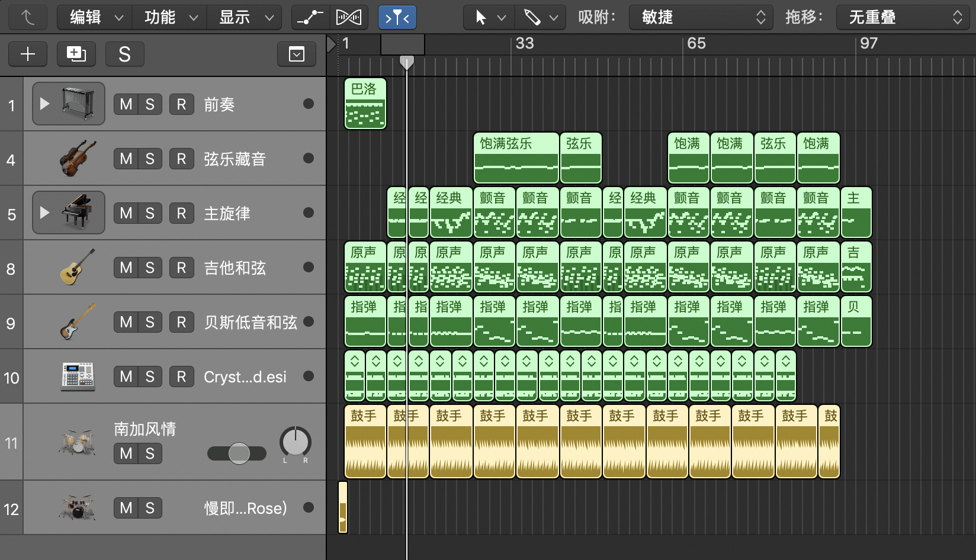The height and width of the screenshot is (560, 976).
Task: Record-enable the 吉他和弦 track
Action: point(182,268)
